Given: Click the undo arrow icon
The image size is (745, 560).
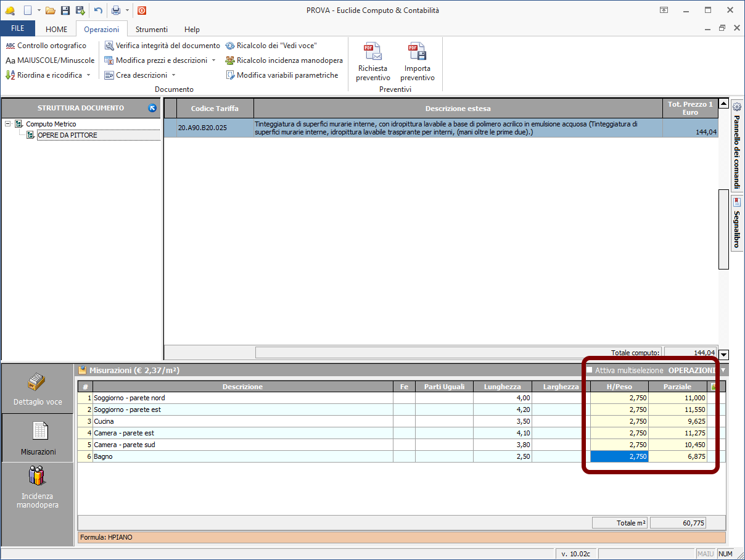Looking at the screenshot, I should (98, 10).
